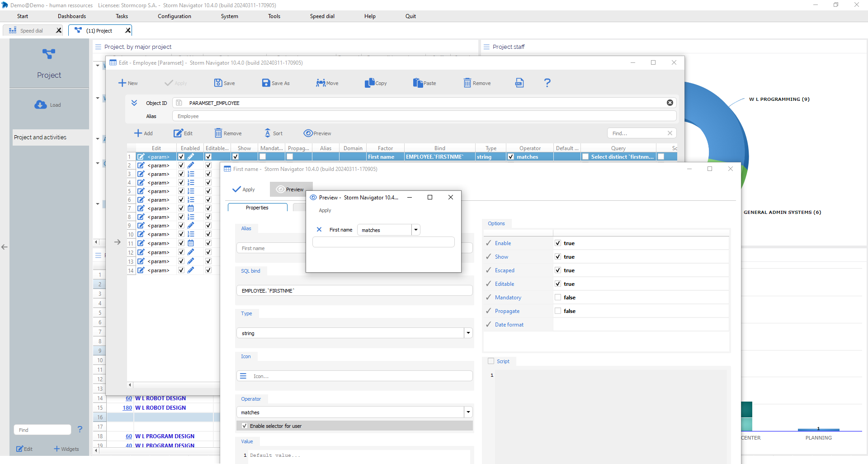Click the export document icon beside Remove

[519, 83]
